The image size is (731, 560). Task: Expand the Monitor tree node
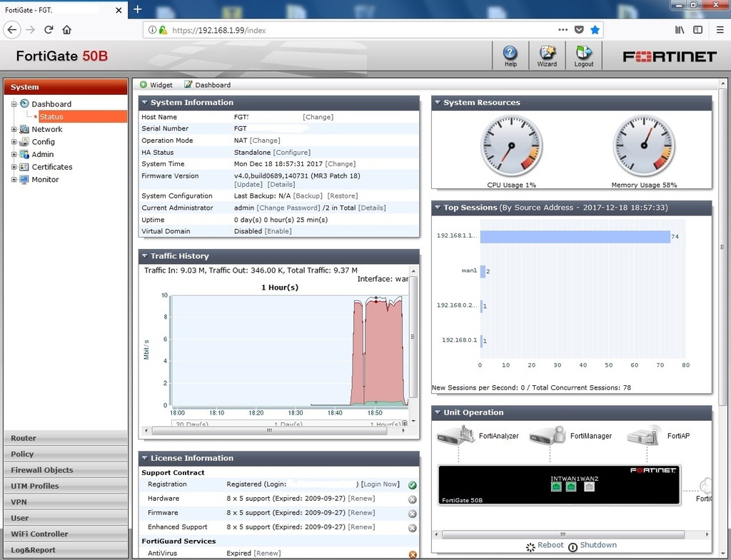pyautogui.click(x=14, y=179)
